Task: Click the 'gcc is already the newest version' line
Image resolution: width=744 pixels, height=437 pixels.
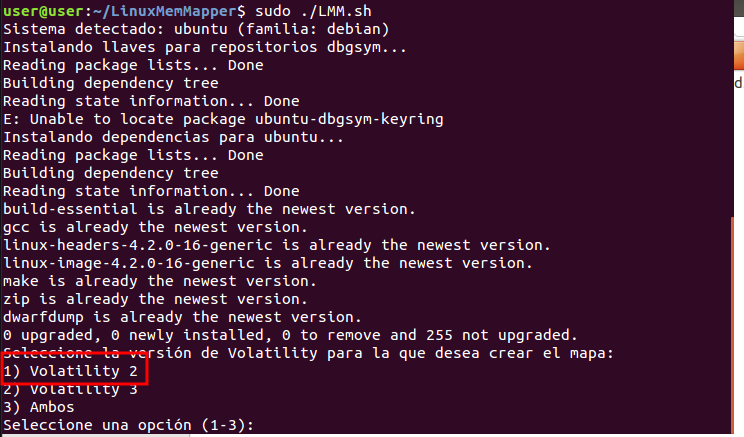Action: [x=155, y=227]
